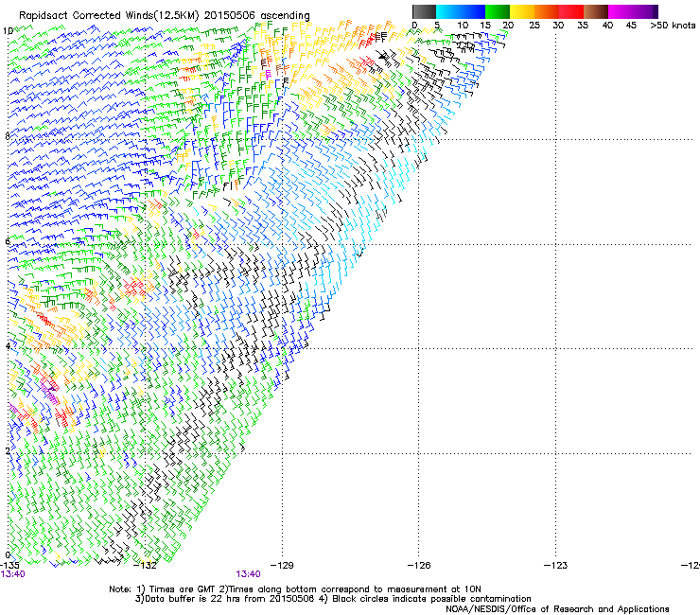Click the red 30-35 knots legend swatch
This screenshot has height=615, width=700.
[x=571, y=11]
